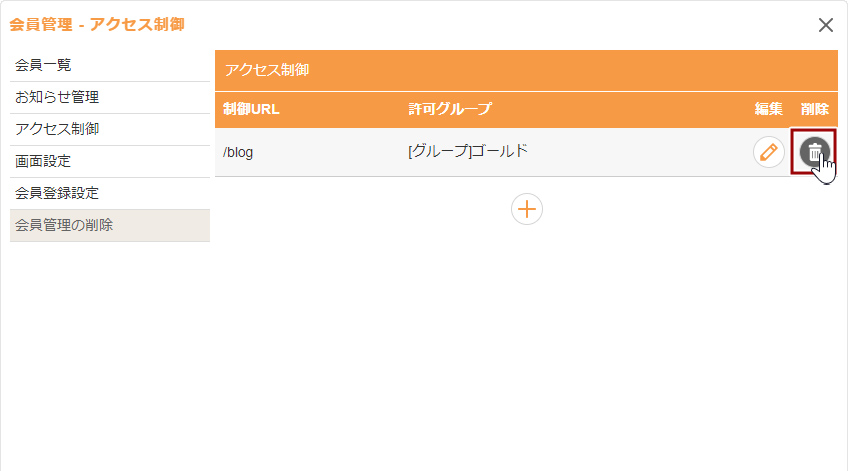Select アクセス制御 in the left menu
This screenshot has width=848, height=471.
pos(110,129)
